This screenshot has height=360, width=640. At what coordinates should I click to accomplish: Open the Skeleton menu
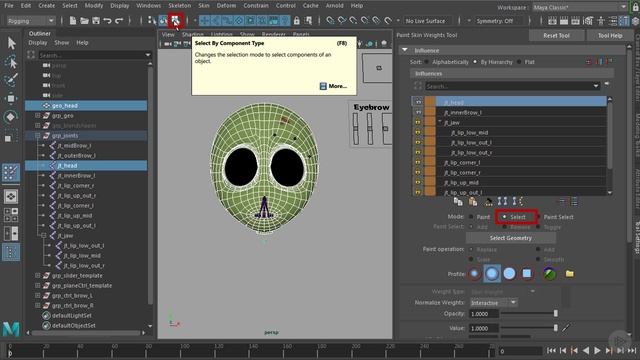(x=180, y=6)
